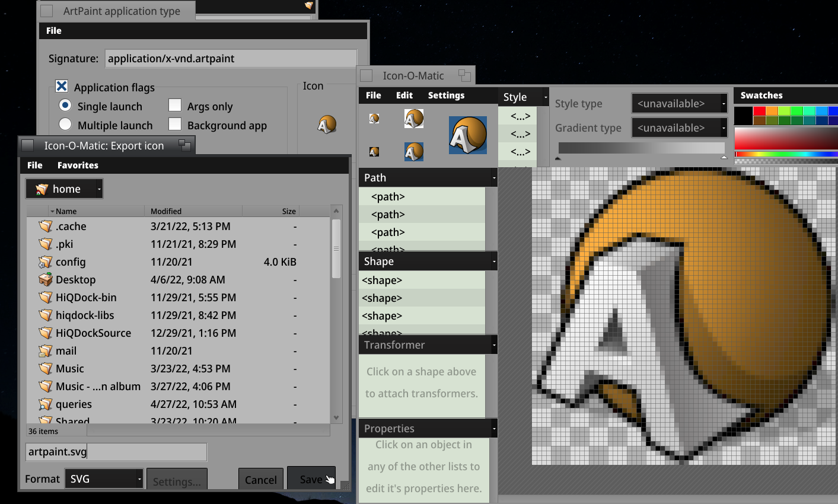
Task: Click the .pki folder icon
Action: click(x=46, y=244)
